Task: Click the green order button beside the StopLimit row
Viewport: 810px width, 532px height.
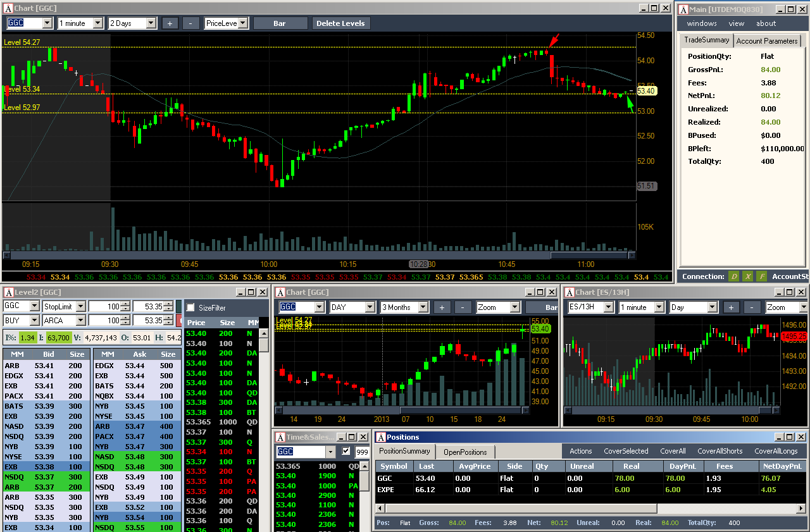Action: click(x=180, y=307)
